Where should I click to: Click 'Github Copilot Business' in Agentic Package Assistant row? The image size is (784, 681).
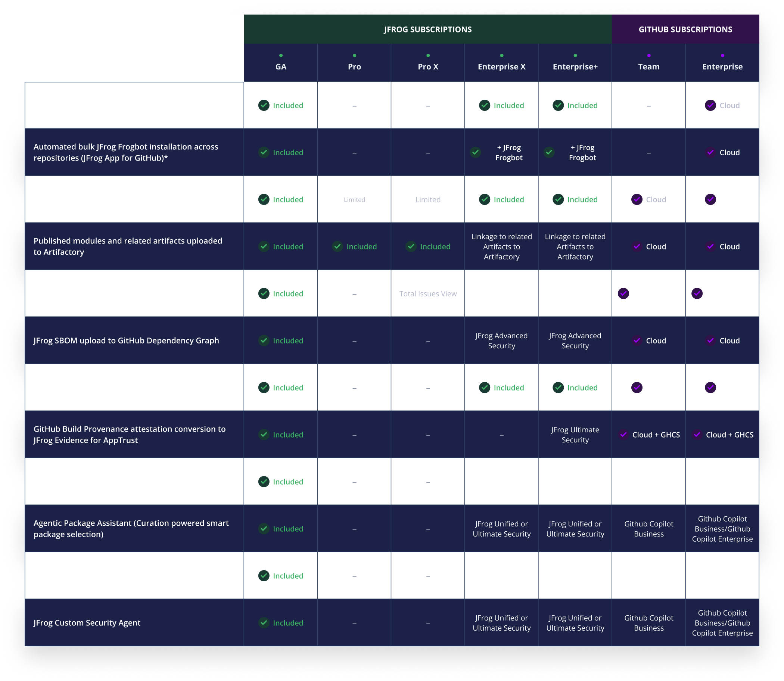[649, 529]
